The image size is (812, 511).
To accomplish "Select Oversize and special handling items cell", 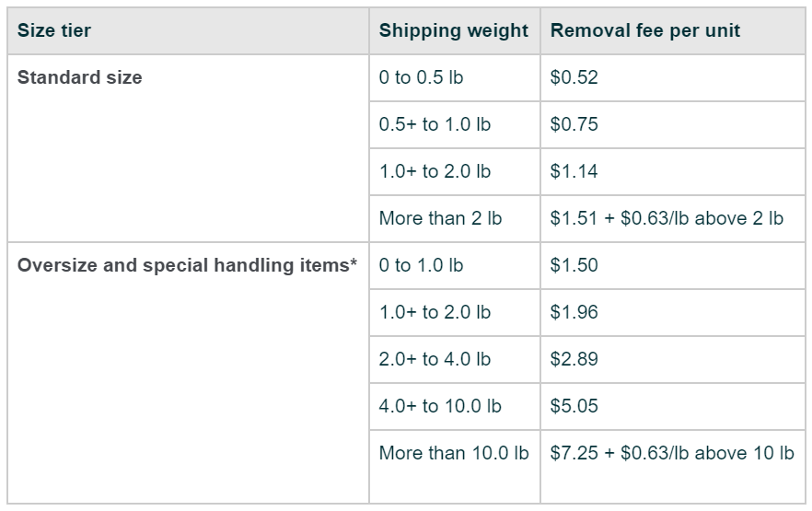I will pos(187,265).
